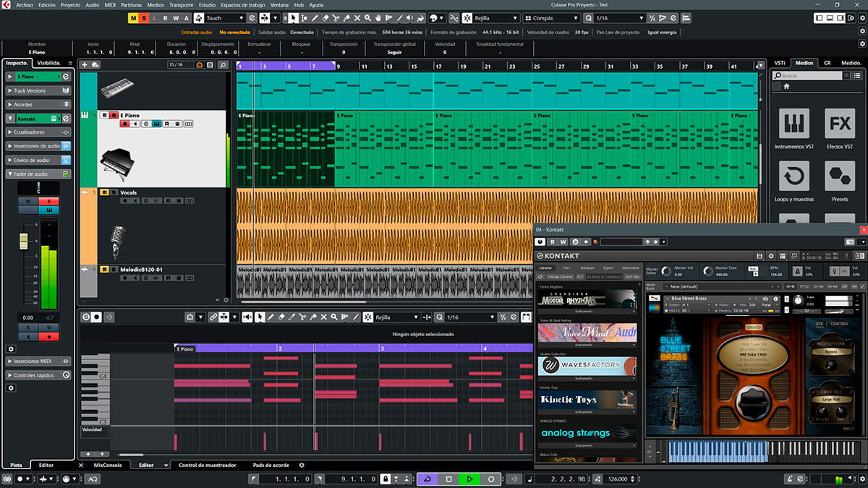Screen dimensions: 868x488
Task: Choose the Split scissors tool
Action: coord(336,18)
